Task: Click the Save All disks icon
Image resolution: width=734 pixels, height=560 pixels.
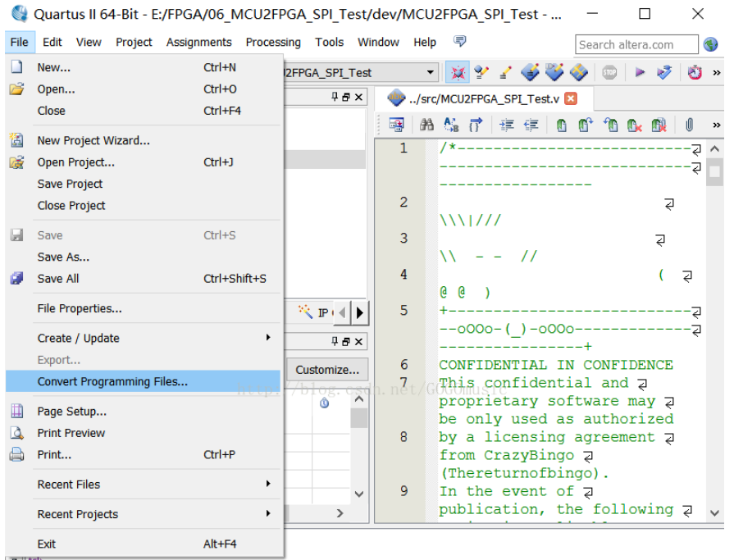Action: (x=17, y=279)
